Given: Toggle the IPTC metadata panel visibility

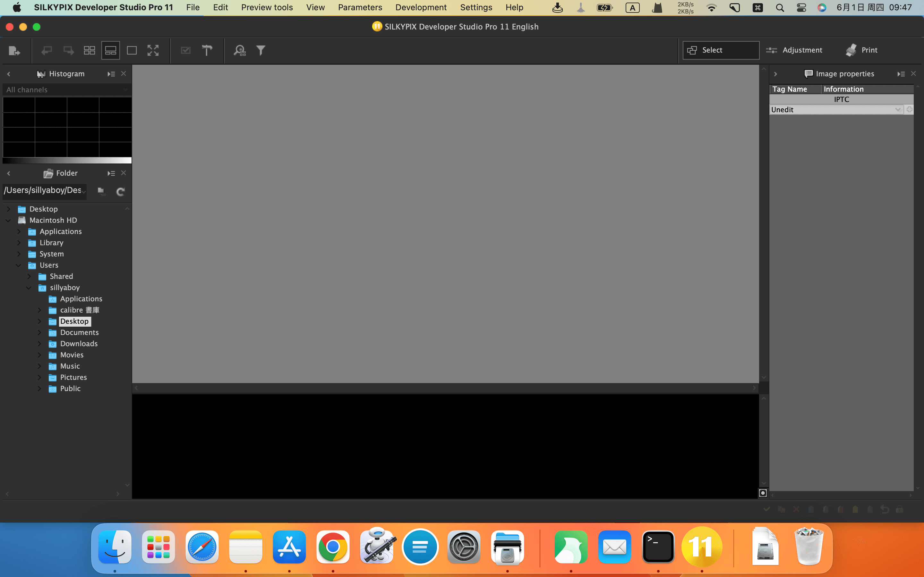Looking at the screenshot, I should 840,99.
